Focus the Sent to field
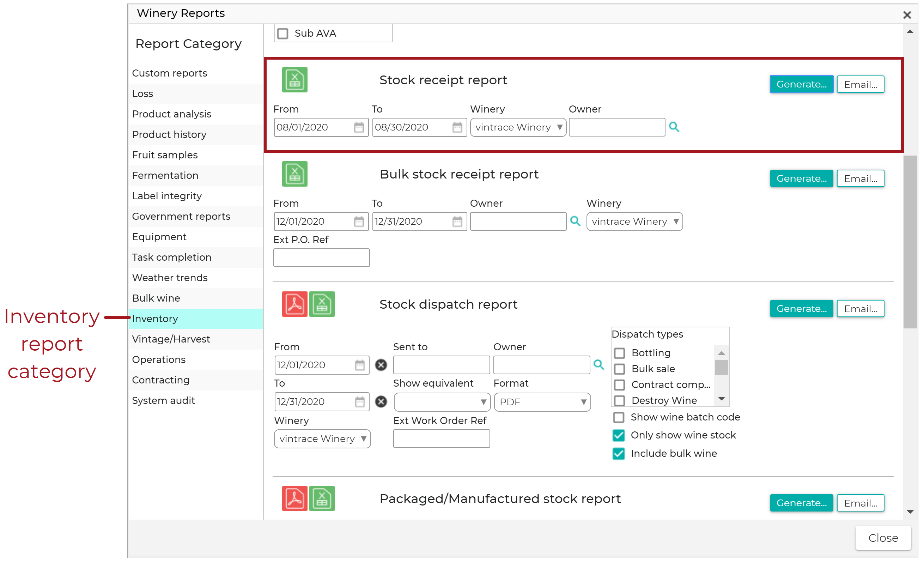 pyautogui.click(x=442, y=365)
